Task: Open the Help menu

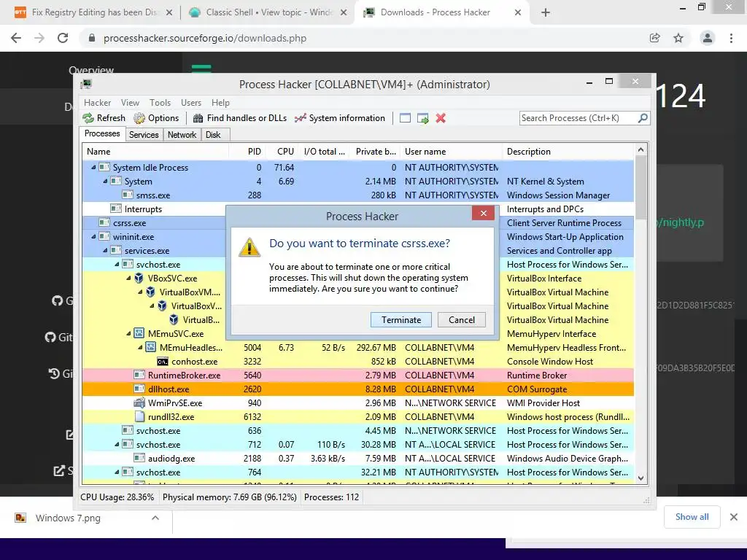Action: click(220, 102)
